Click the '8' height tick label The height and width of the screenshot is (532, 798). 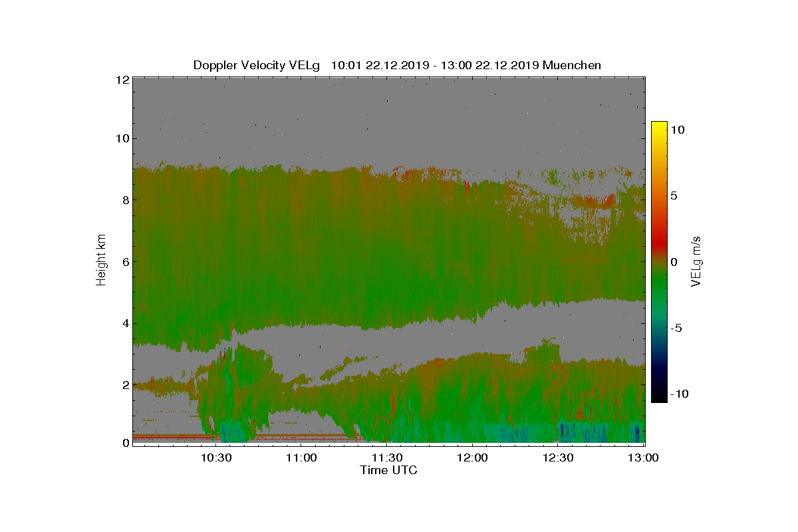coord(125,200)
